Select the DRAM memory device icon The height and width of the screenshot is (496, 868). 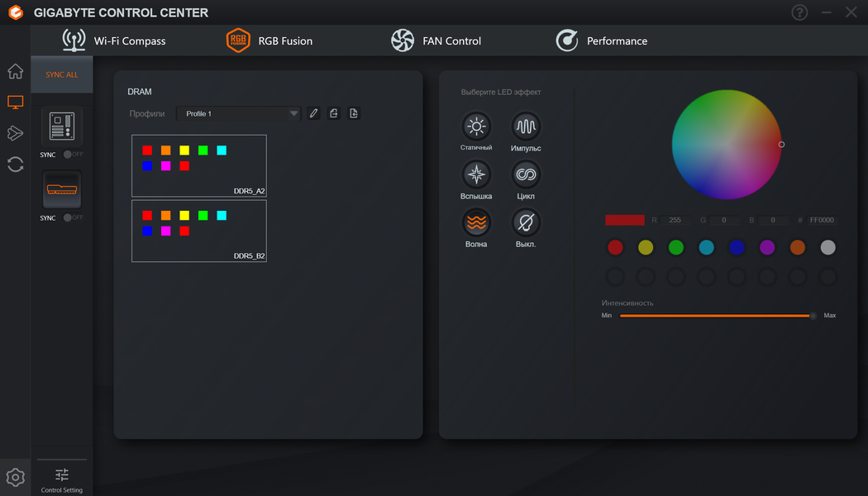pos(62,189)
